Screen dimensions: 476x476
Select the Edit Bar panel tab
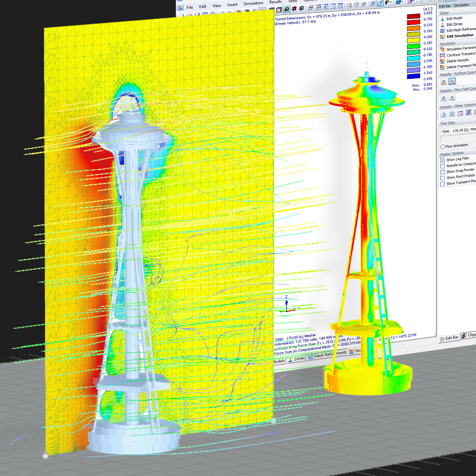coord(449,338)
